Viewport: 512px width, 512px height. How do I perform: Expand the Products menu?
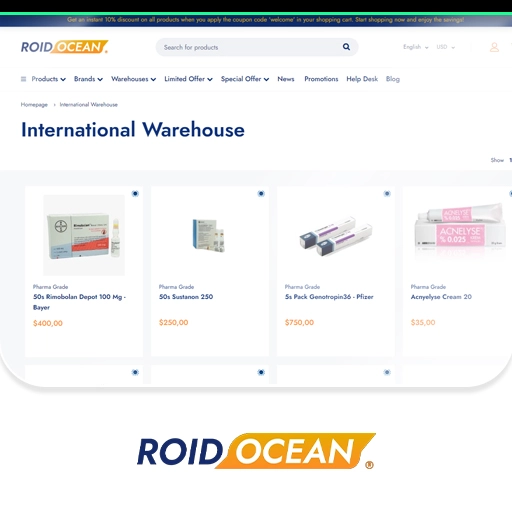tap(48, 79)
